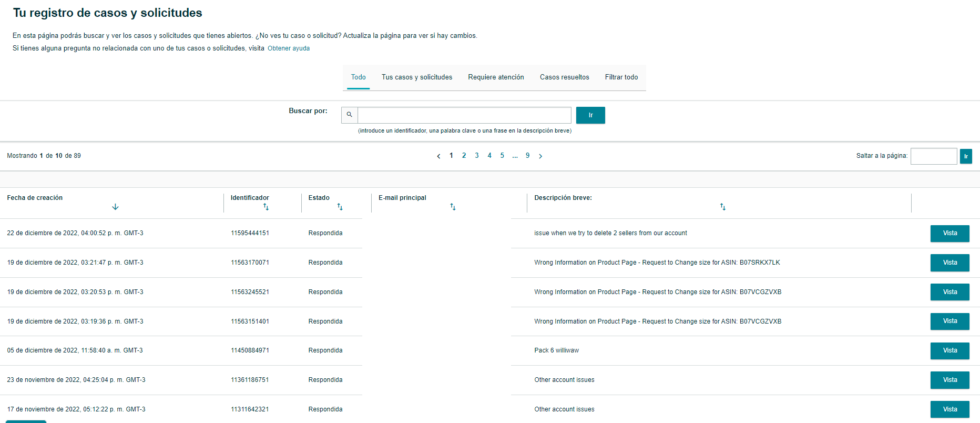
Task: Open the Requiere atención tab
Action: [x=496, y=77]
